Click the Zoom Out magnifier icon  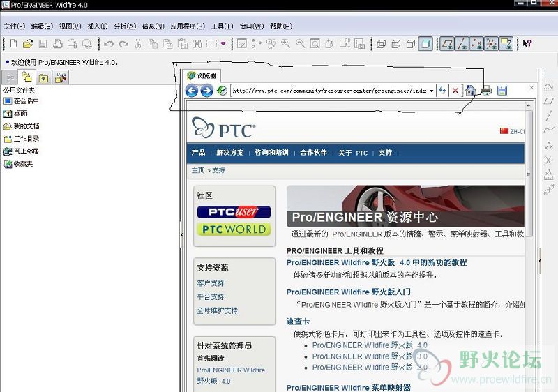301,44
